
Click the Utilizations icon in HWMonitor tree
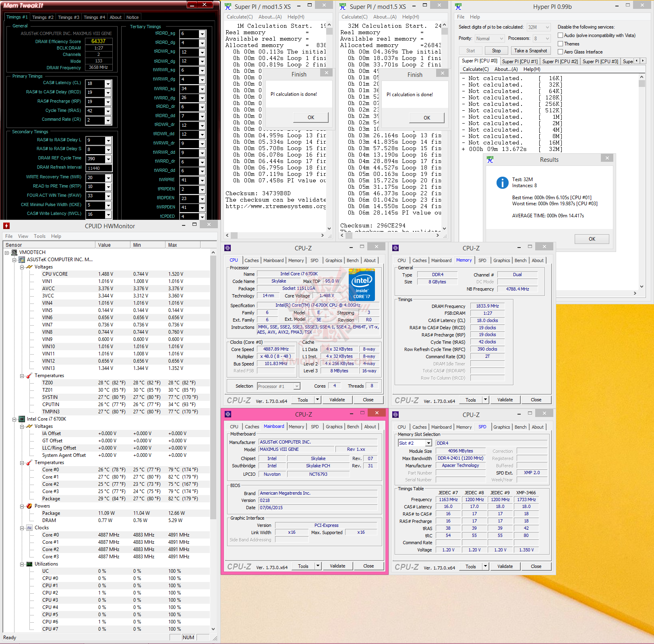point(29,564)
